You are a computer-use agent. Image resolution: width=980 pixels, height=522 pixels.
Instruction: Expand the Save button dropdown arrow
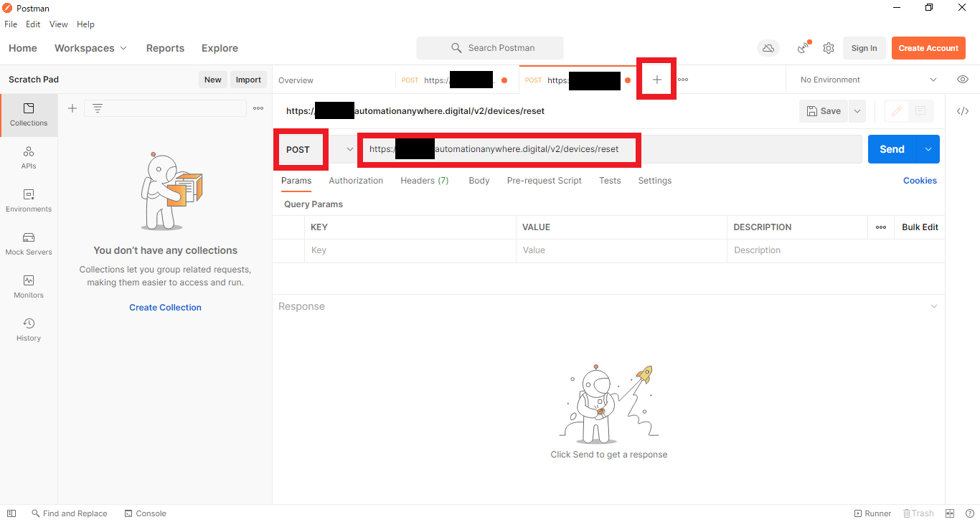[857, 111]
